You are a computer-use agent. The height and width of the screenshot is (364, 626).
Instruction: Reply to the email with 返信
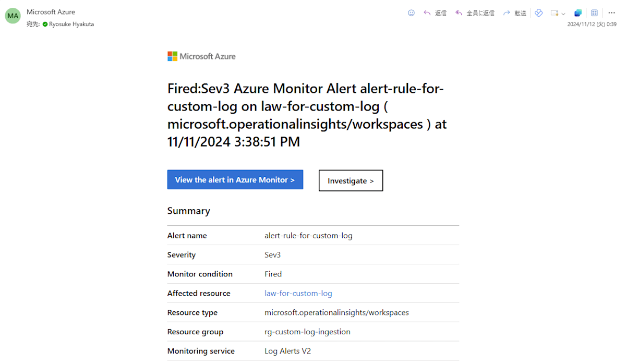coord(435,13)
